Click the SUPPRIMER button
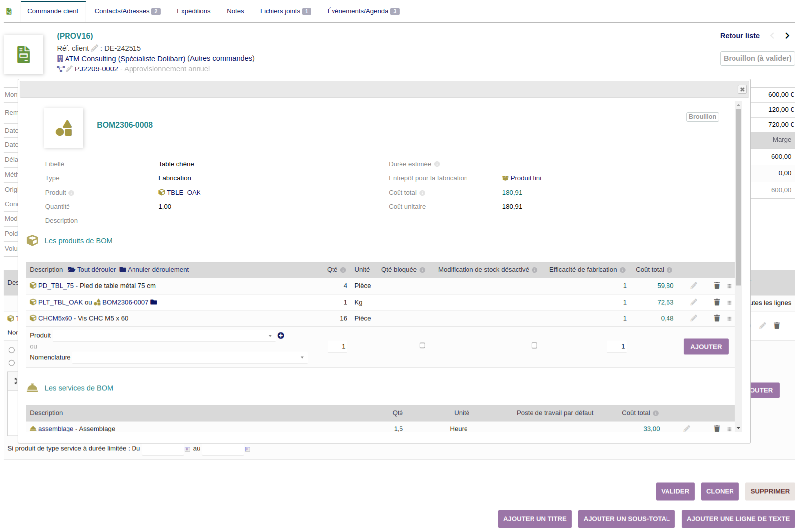This screenshot has height=532, width=800. tap(770, 492)
